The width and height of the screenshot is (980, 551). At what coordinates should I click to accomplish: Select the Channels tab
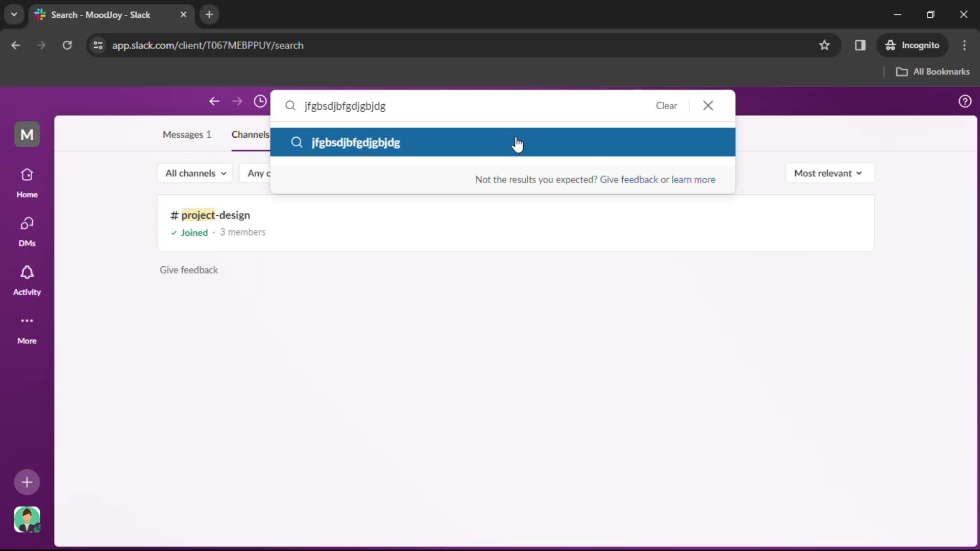pyautogui.click(x=250, y=134)
